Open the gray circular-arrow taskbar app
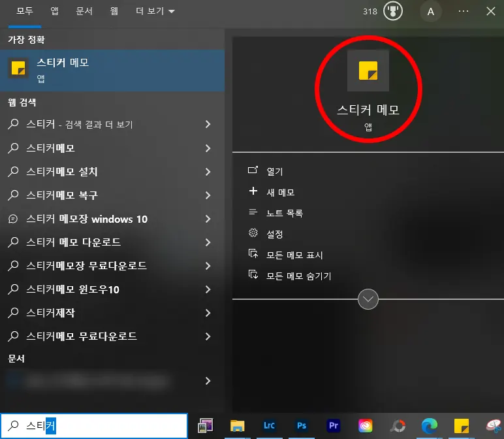 pos(398,426)
